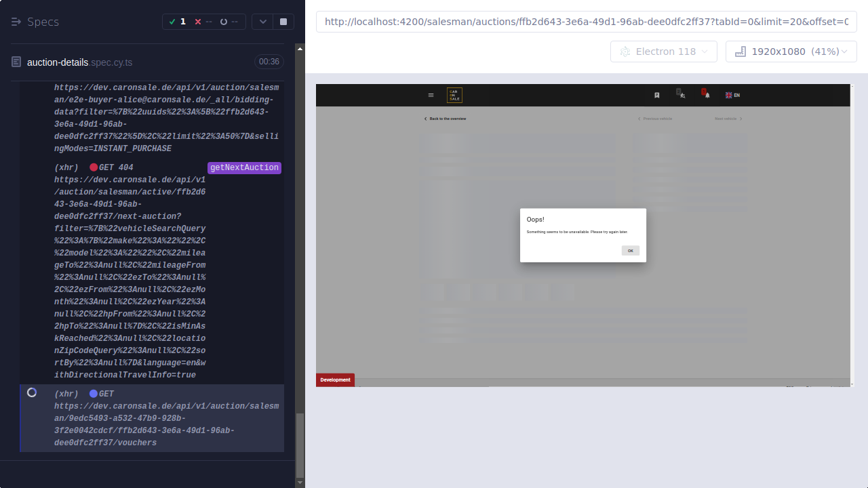This screenshot has width=868, height=488.
Task: Click the getNextAuction route alias badge
Action: (244, 167)
